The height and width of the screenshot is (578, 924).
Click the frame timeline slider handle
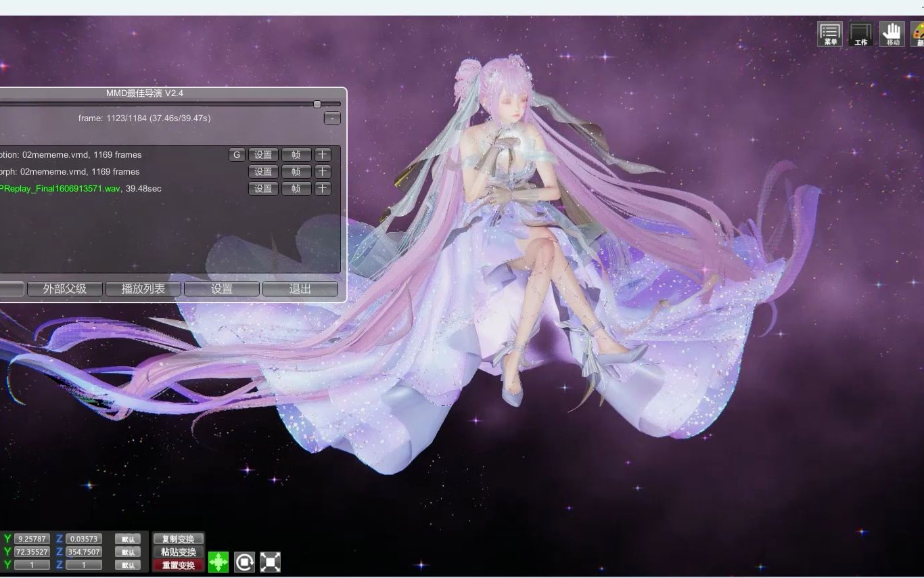[317, 104]
